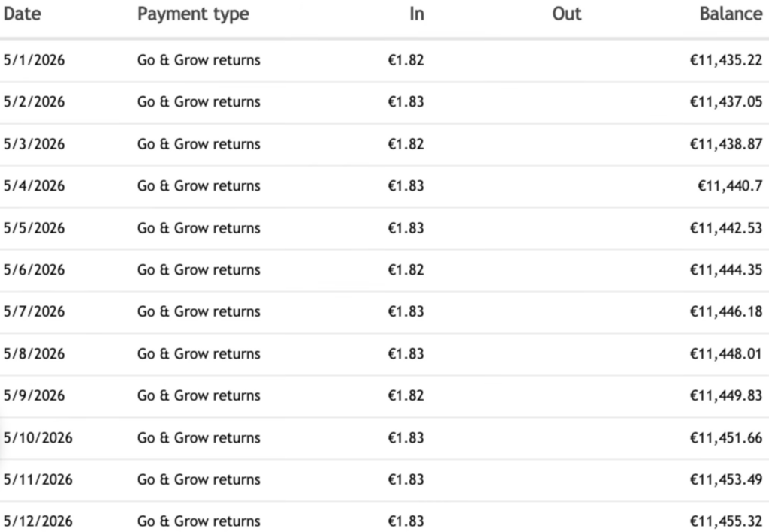This screenshot has width=769, height=532.
Task: Click the 5/11/2026 date cell
Action: 38,479
